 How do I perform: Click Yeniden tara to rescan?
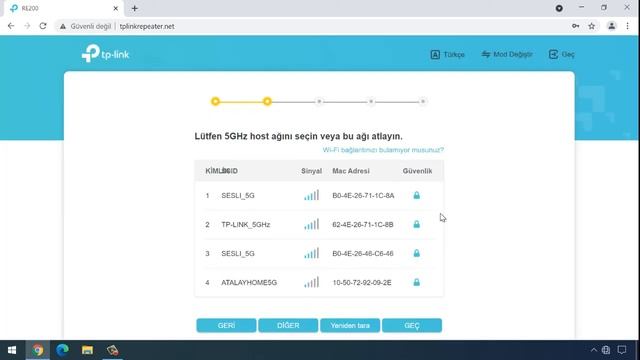(x=350, y=325)
